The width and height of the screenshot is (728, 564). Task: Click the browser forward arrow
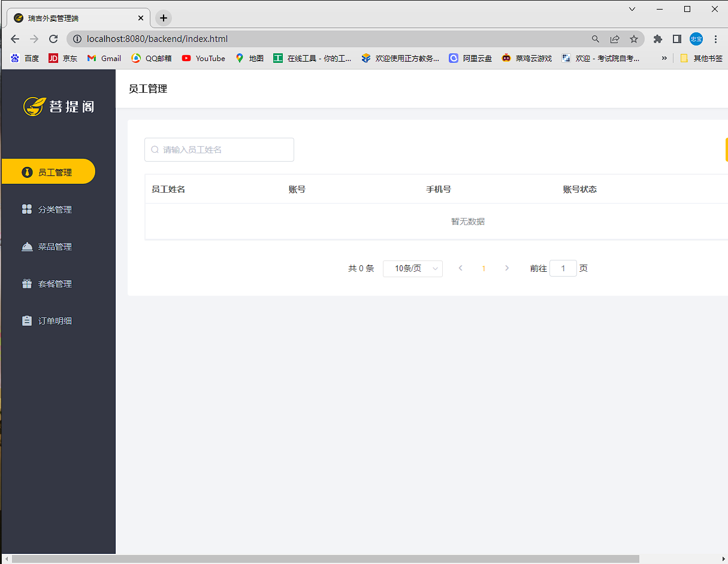tap(34, 39)
